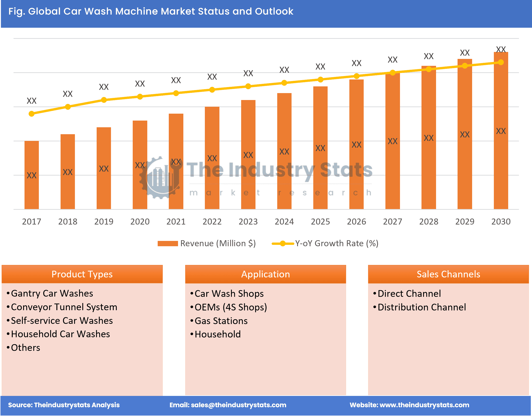
Task: Click the 2017 revenue bar
Action: point(32,175)
